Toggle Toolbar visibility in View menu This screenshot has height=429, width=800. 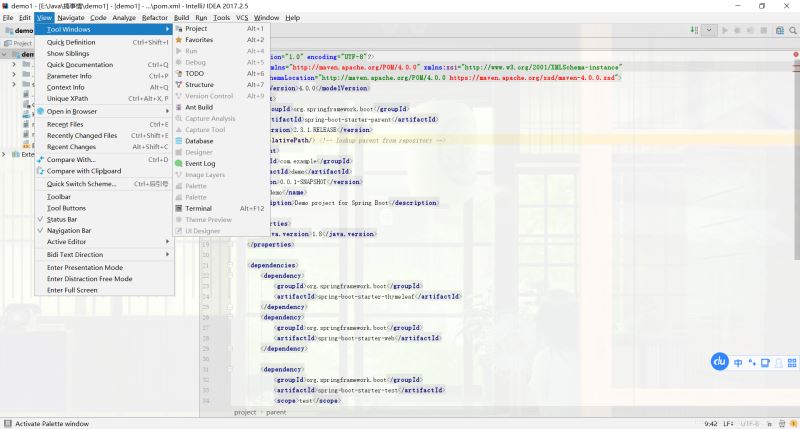pyautogui.click(x=104, y=197)
